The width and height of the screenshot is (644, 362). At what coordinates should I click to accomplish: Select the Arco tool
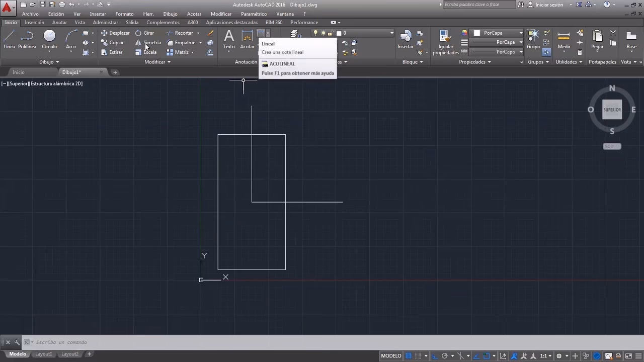(71, 39)
